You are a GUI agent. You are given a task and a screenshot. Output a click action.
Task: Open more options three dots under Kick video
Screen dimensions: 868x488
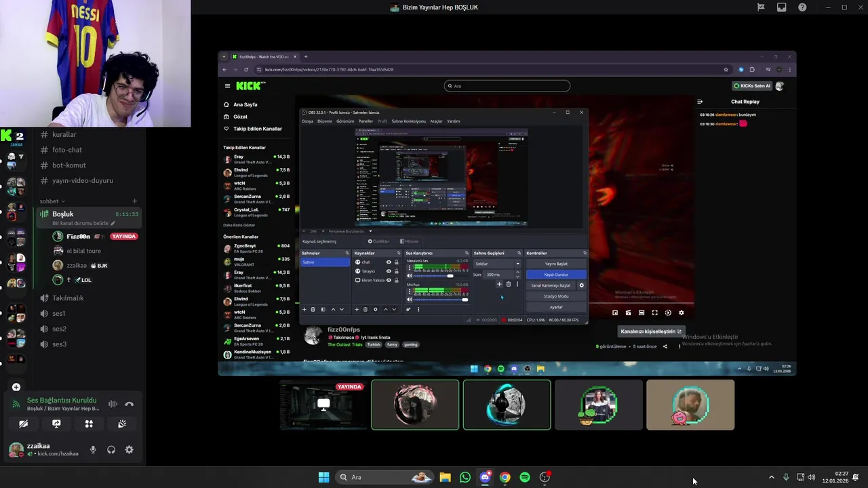coord(679,346)
